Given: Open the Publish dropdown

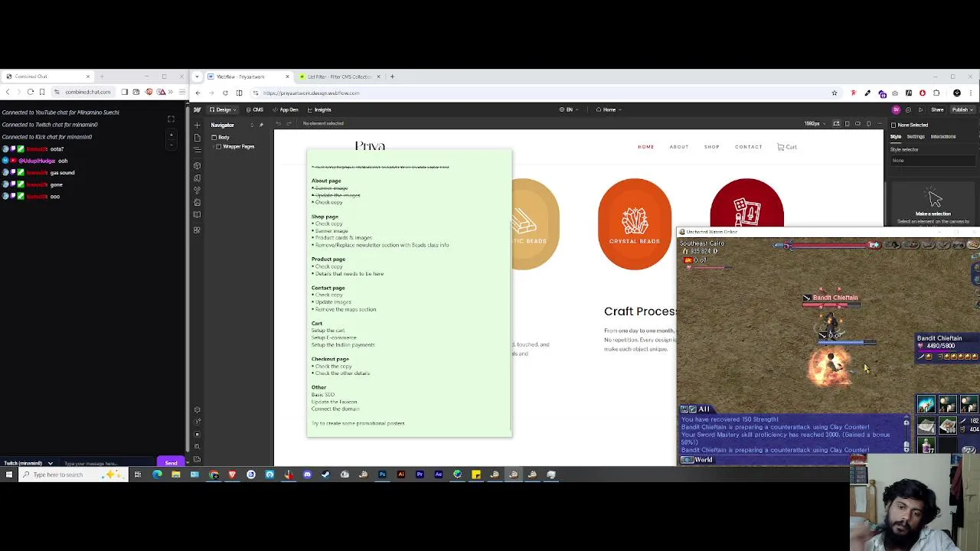Looking at the screenshot, I should coord(962,109).
